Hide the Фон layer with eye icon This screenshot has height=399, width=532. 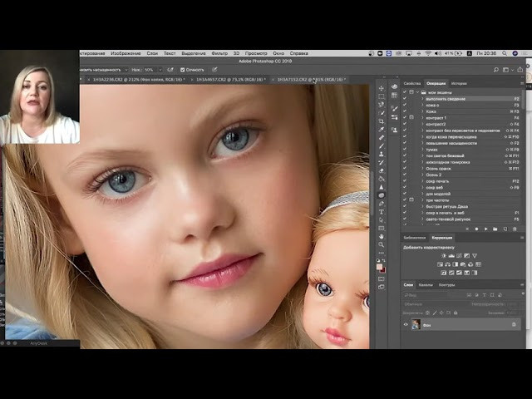tap(406, 325)
